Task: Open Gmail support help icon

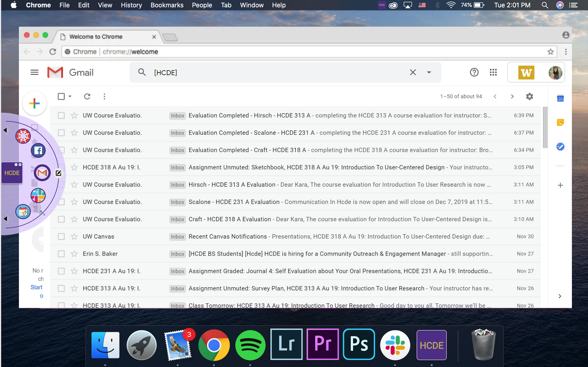Action: point(474,72)
